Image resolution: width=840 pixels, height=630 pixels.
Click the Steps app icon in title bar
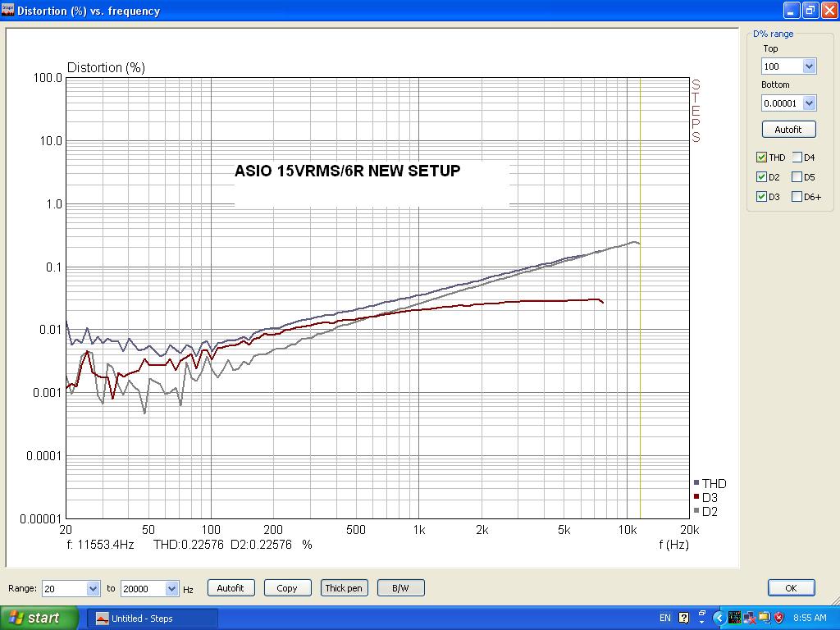click(x=7, y=10)
